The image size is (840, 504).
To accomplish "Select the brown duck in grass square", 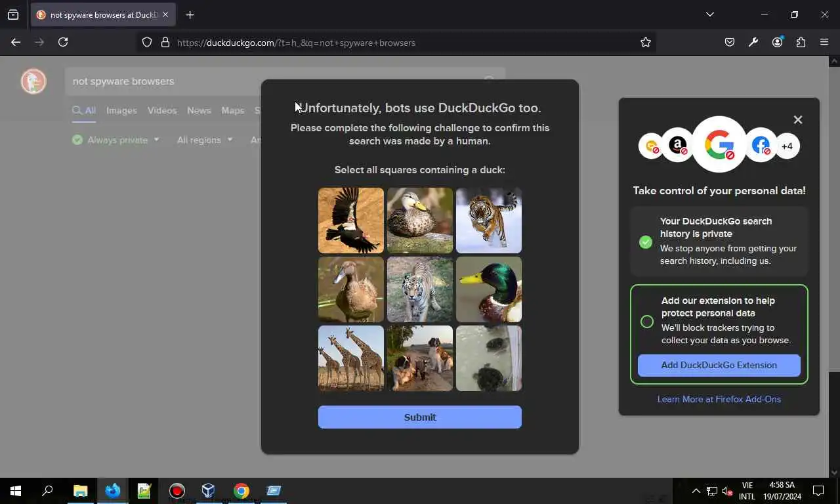I will [351, 289].
